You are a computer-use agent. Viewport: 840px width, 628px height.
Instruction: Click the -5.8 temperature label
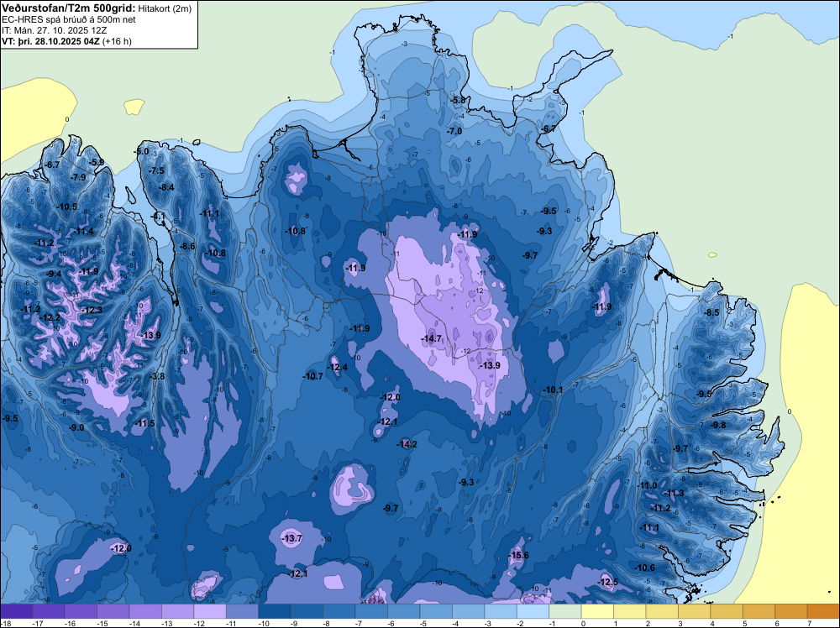point(459,100)
